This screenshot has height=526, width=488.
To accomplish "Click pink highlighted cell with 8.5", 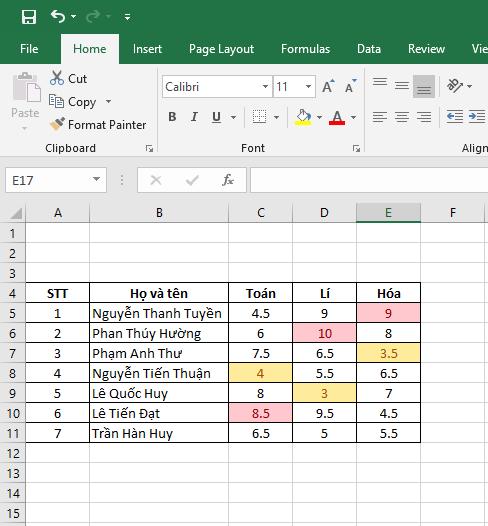I will [x=261, y=413].
